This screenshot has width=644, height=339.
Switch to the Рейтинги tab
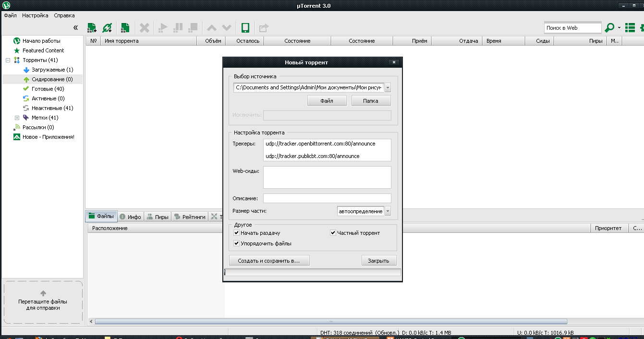coord(190,217)
